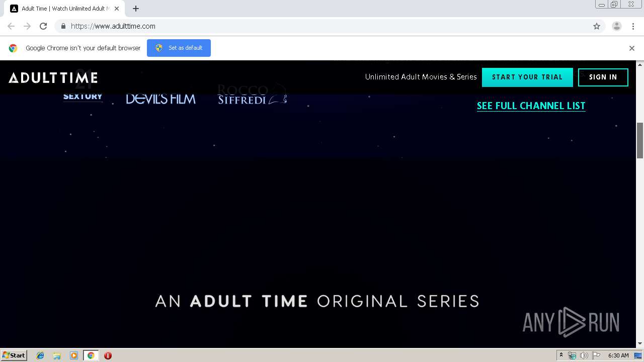Open the Windows Start menu

(14, 355)
